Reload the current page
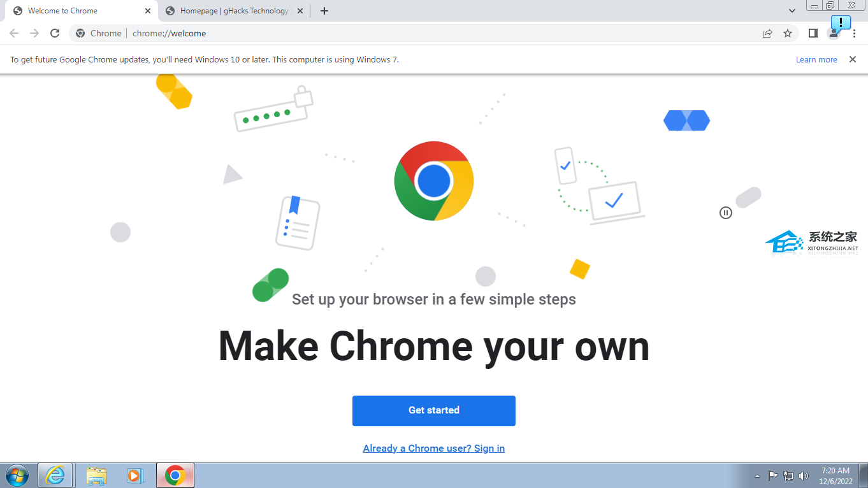 click(55, 33)
